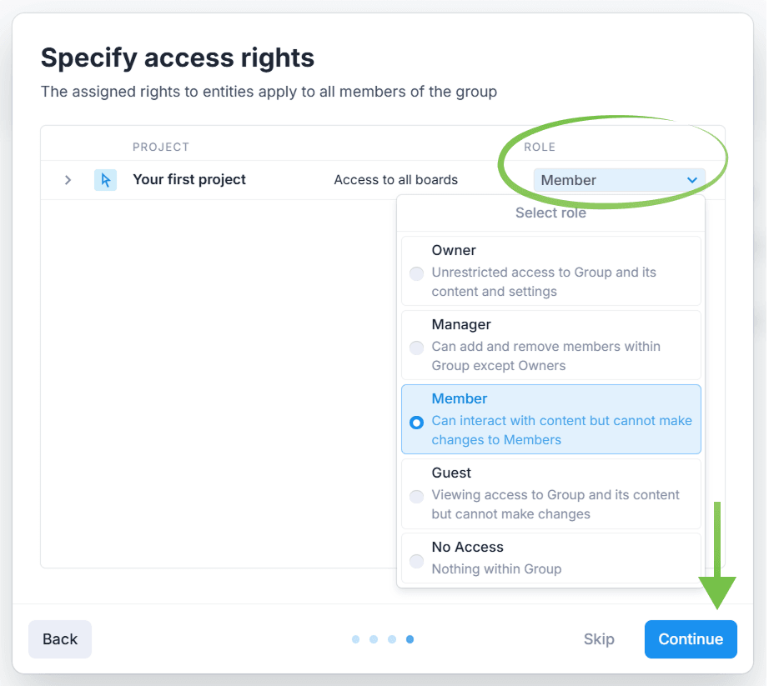The height and width of the screenshot is (686, 784).
Task: Select the Owner radio button
Action: click(416, 273)
